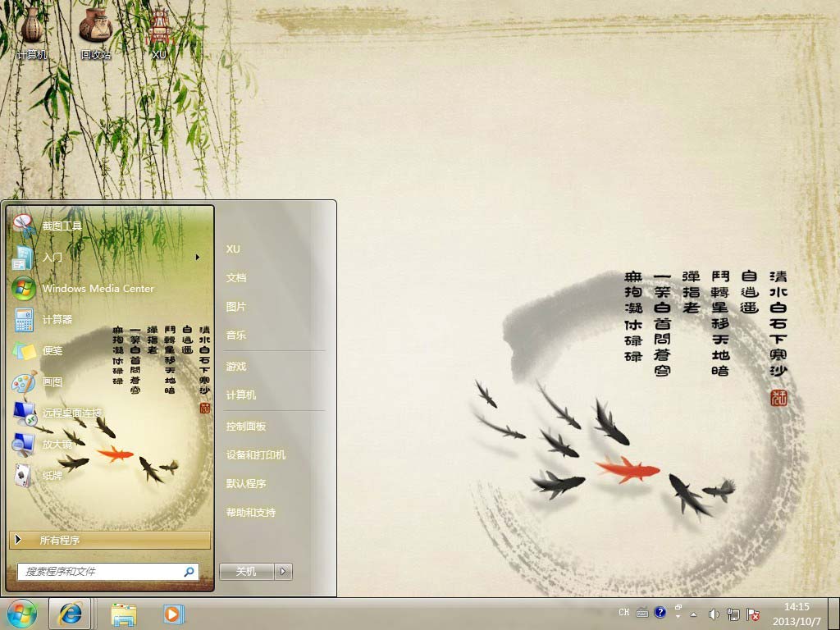Open 纸牌 solitaire game
840x630 pixels.
(x=52, y=475)
